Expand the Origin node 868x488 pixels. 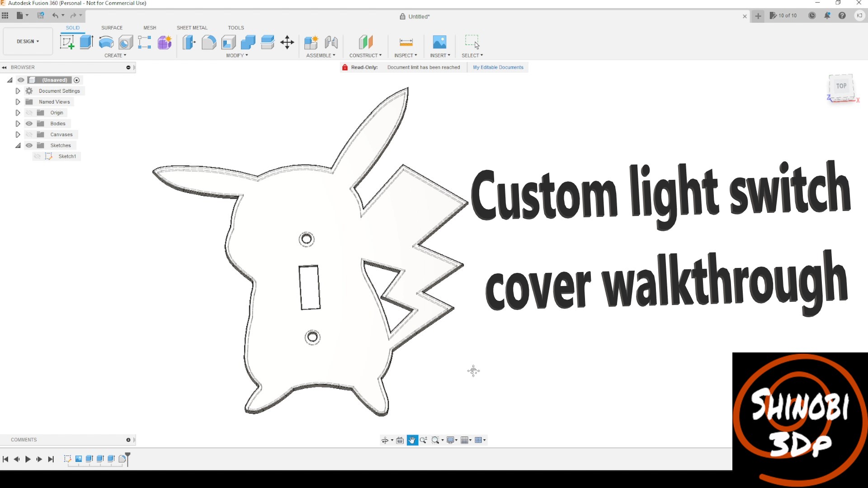click(x=18, y=113)
